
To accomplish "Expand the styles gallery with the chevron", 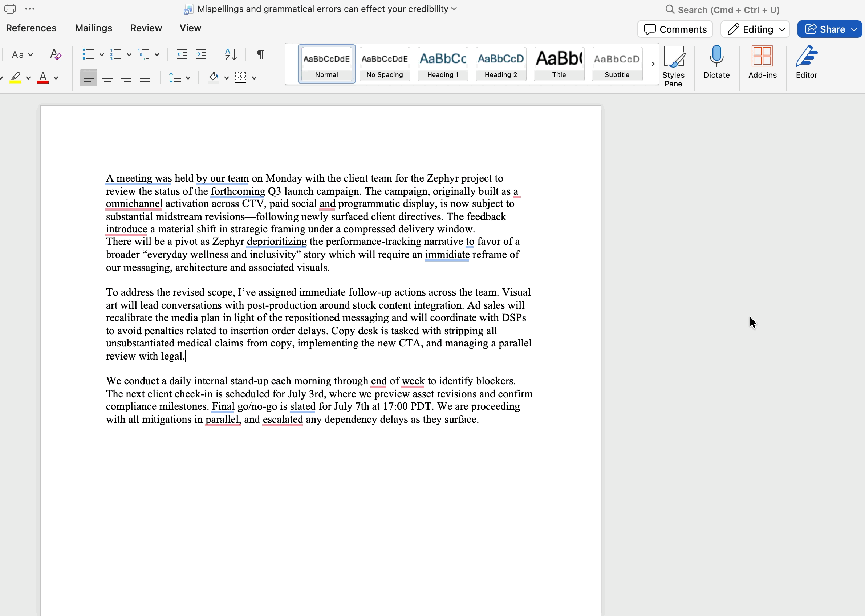I will (653, 64).
